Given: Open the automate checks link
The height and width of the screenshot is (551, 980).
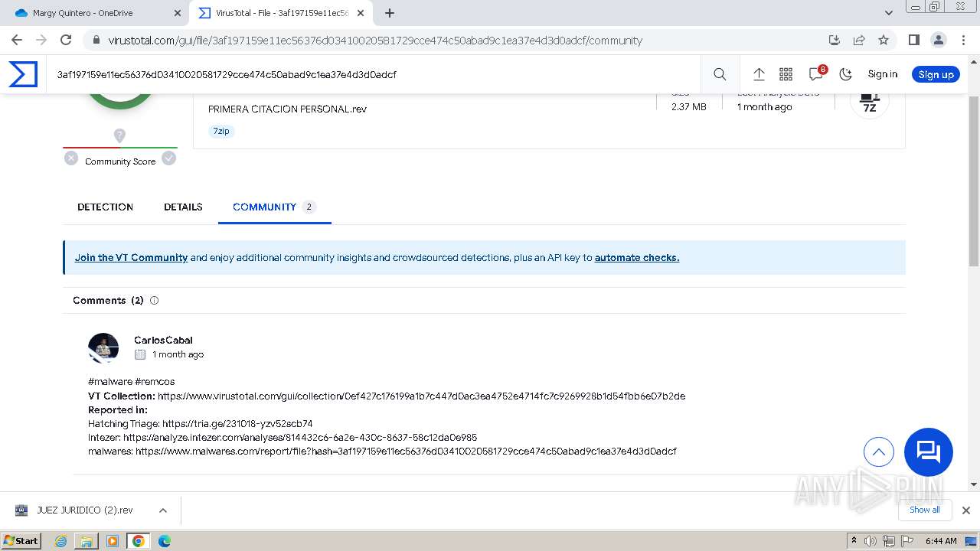Looking at the screenshot, I should pos(637,258).
